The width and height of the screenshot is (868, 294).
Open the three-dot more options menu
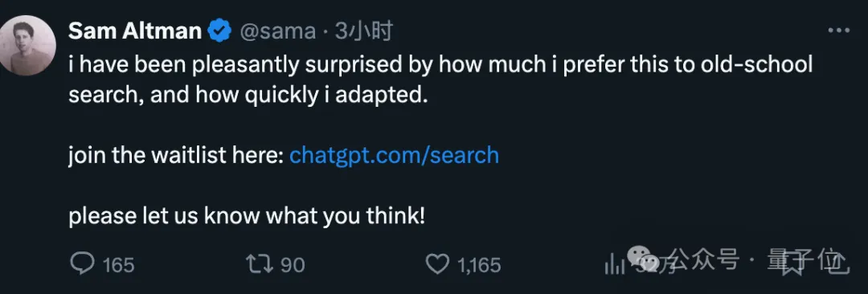pos(838,31)
